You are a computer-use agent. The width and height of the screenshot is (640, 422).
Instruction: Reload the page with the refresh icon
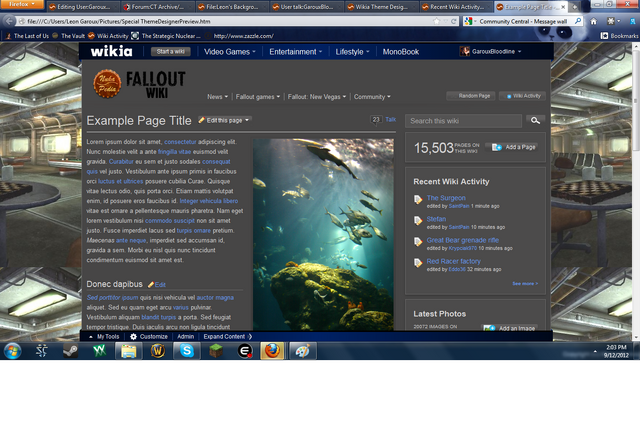pyautogui.click(x=453, y=21)
